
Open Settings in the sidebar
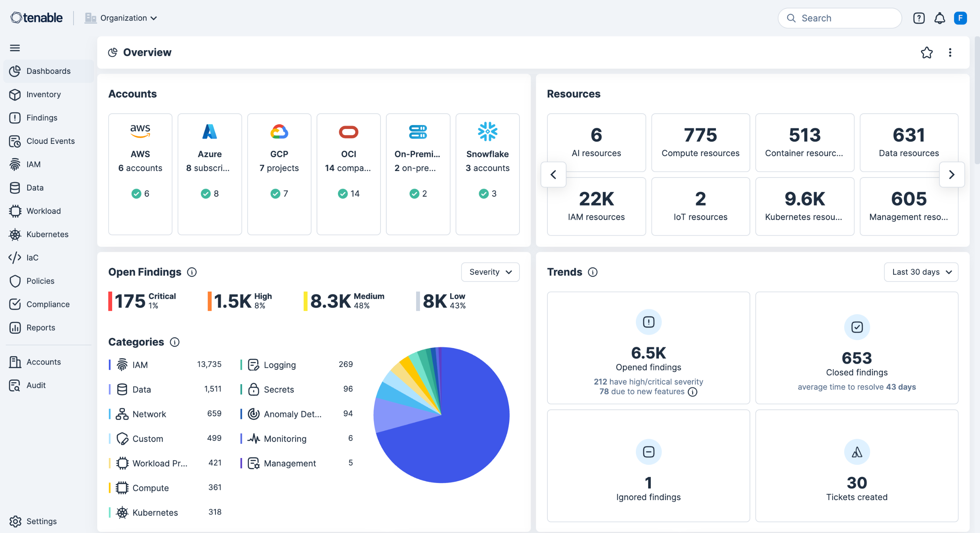click(x=41, y=521)
